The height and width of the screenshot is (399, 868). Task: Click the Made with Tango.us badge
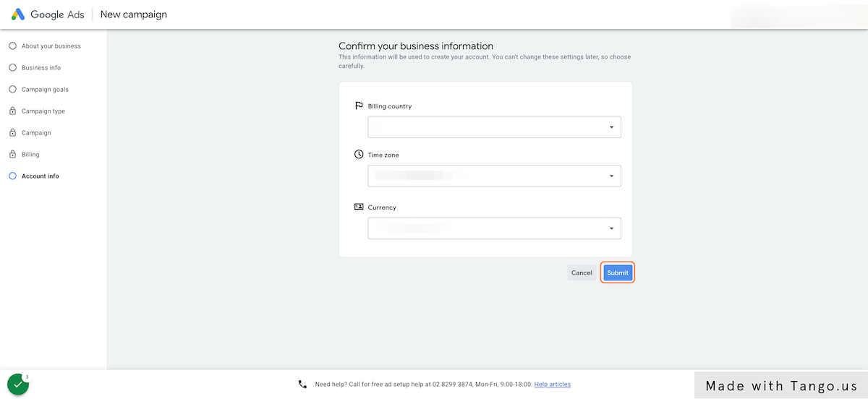point(781,385)
